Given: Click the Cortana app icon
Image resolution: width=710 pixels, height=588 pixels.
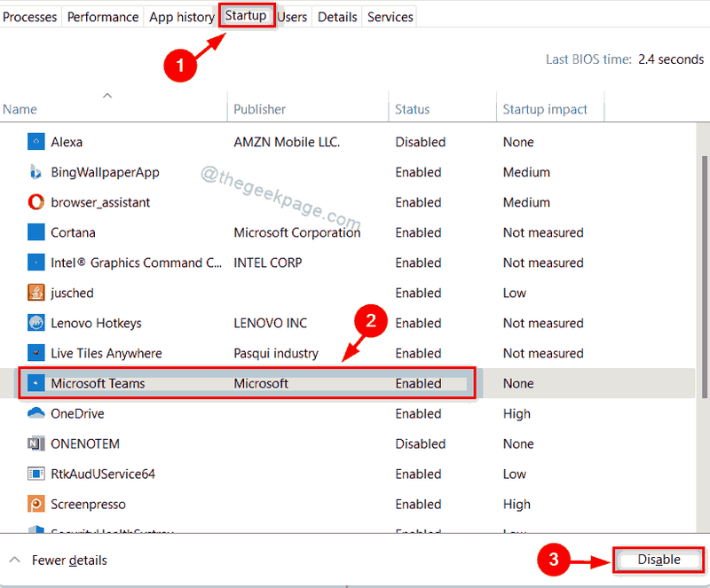Looking at the screenshot, I should point(36,232).
